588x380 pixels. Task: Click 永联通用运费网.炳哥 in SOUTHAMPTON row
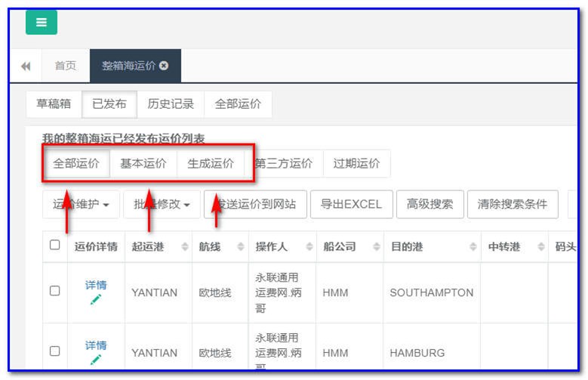[x=279, y=293]
